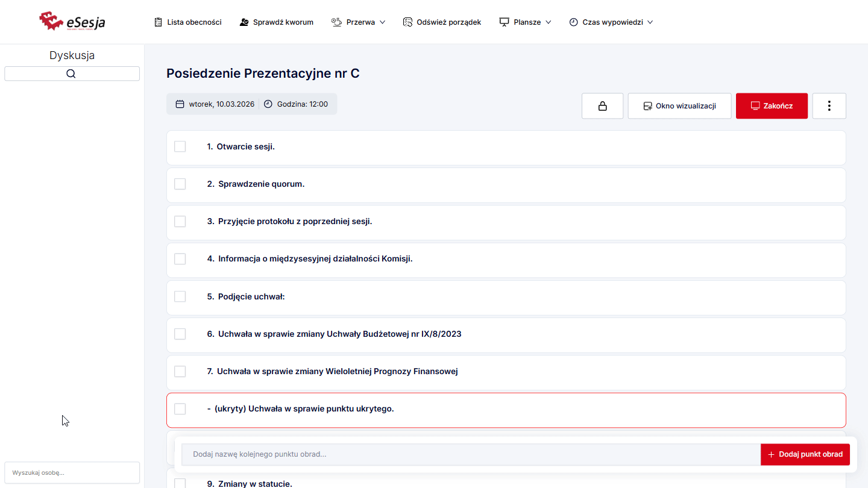Focus the Wyszukaj osobę search field
Image resolution: width=868 pixels, height=488 pixels.
tap(72, 473)
